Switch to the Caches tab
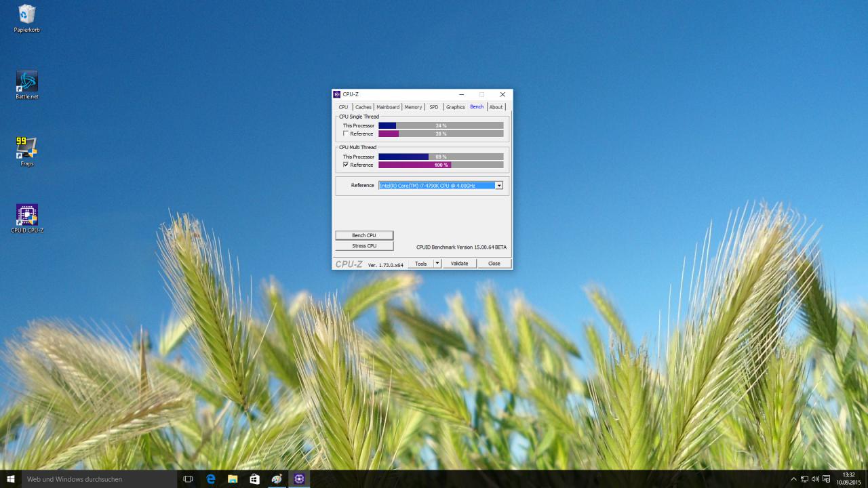 tap(363, 107)
